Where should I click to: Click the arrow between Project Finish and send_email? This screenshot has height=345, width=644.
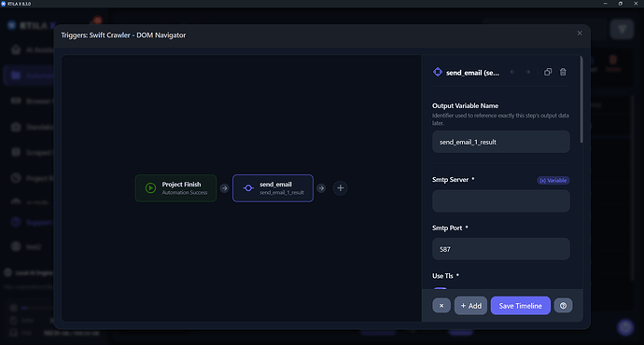click(x=224, y=188)
